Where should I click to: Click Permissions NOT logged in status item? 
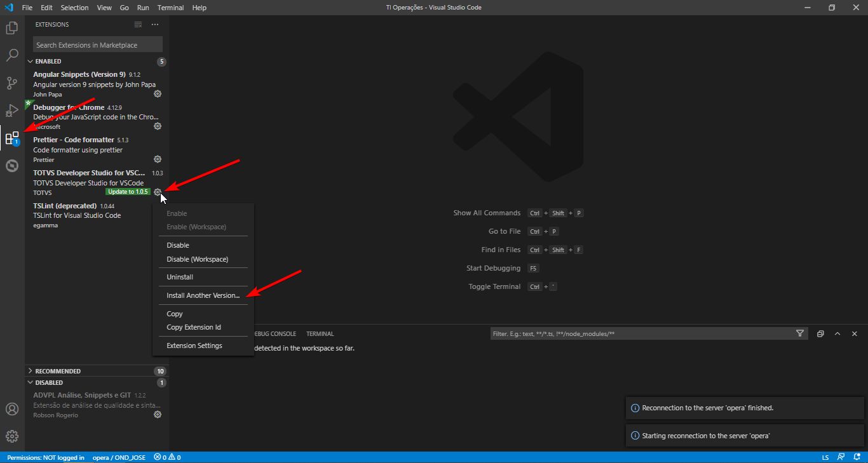(46, 457)
